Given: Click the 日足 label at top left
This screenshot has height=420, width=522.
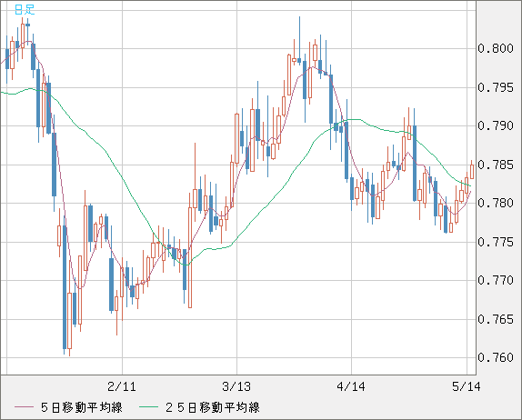Looking at the screenshot, I should [x=25, y=10].
